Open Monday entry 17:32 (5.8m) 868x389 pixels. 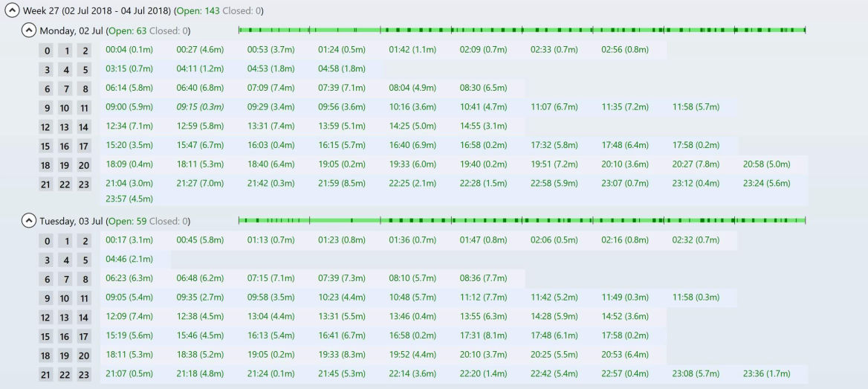[554, 145]
